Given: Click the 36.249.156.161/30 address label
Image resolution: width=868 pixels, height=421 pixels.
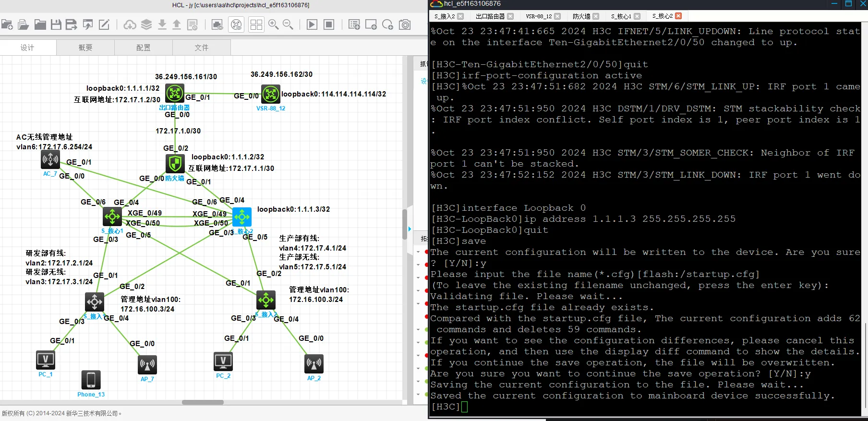Looking at the screenshot, I should [x=186, y=77].
